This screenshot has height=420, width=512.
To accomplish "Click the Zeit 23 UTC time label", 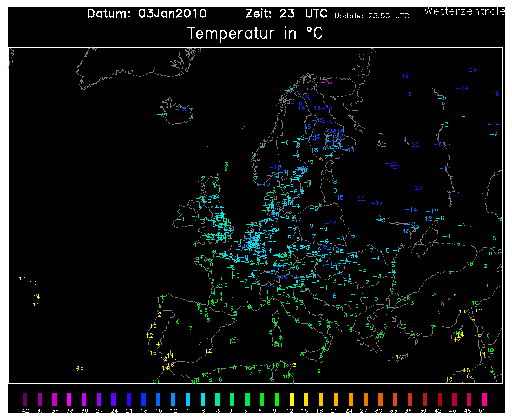I will (286, 14).
